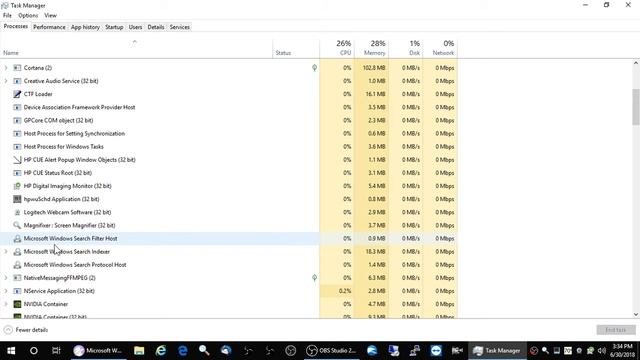
Task: Click the process list scrollbar thumb
Action: tap(636, 107)
